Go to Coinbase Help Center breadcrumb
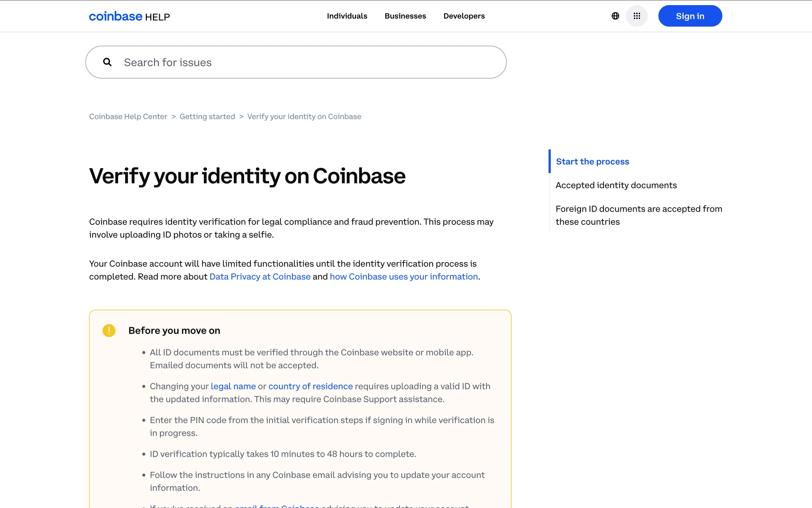 [x=128, y=116]
